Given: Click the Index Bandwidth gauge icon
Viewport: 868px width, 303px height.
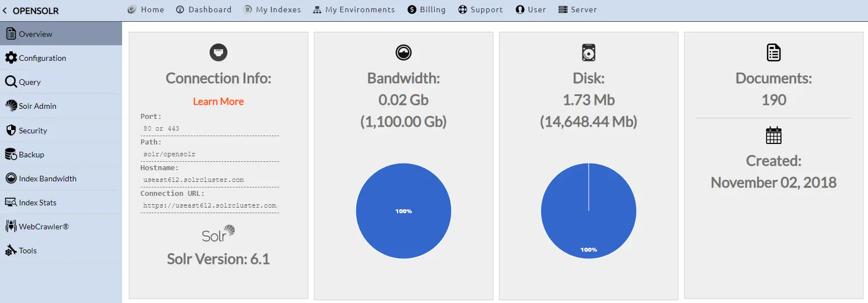Looking at the screenshot, I should pos(11,179).
